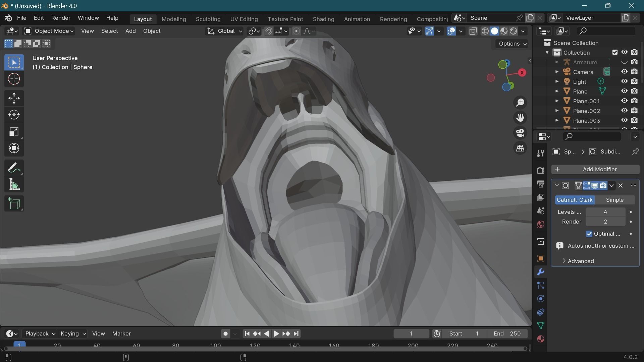Open the Physics properties tab

coord(540,299)
